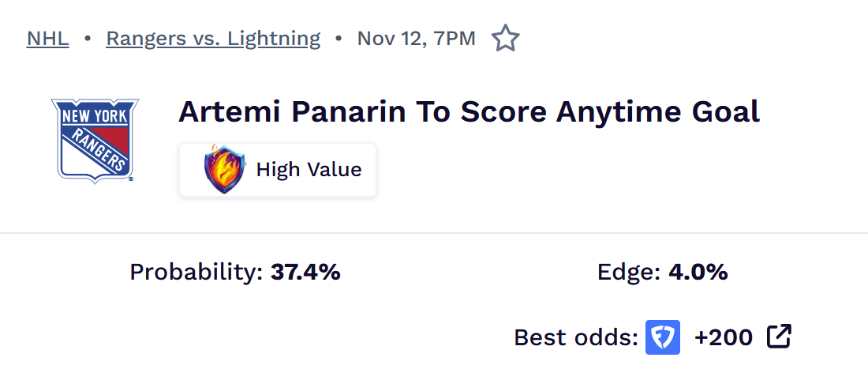
Task: Open the Rangers vs. Lightning matchup link
Action: (x=213, y=38)
